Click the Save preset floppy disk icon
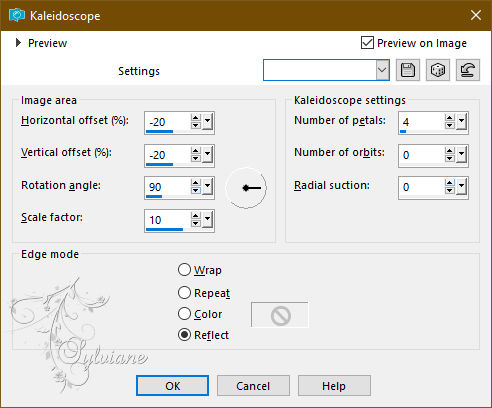This screenshot has height=408, width=492. pyautogui.click(x=408, y=70)
